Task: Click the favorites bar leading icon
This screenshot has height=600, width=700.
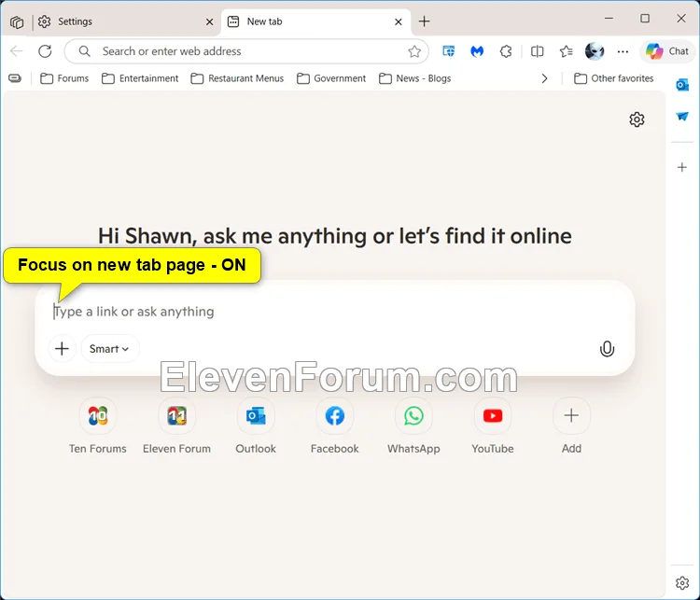Action: (15, 78)
